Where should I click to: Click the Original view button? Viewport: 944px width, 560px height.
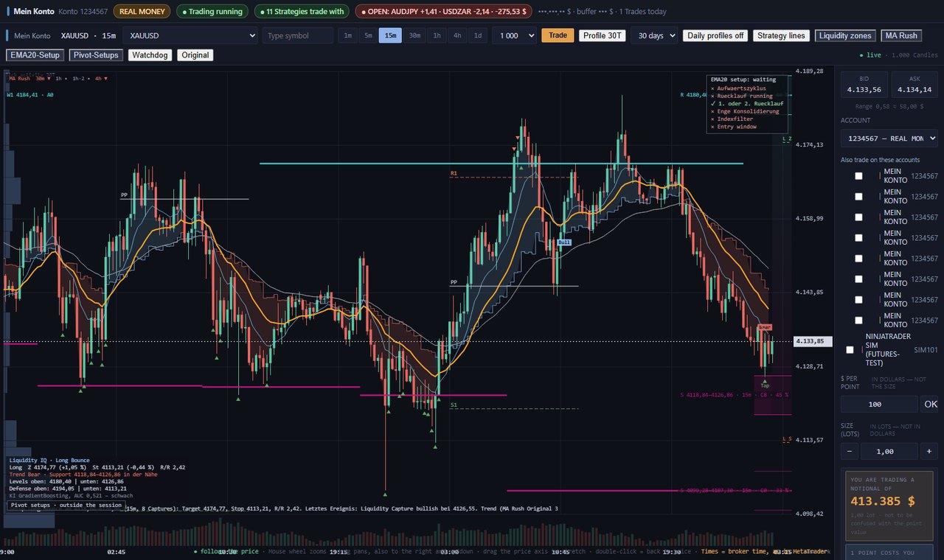coord(195,55)
